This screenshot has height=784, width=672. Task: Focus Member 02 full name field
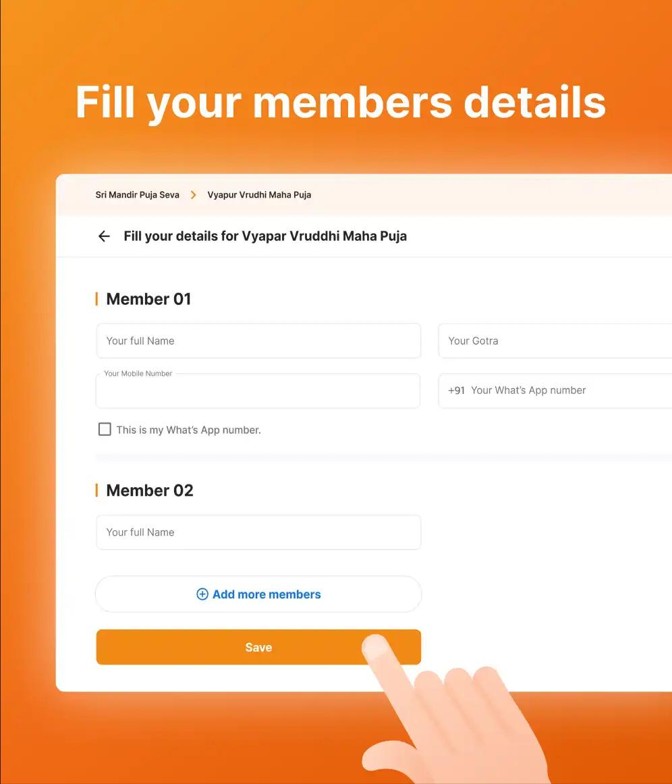point(258,532)
